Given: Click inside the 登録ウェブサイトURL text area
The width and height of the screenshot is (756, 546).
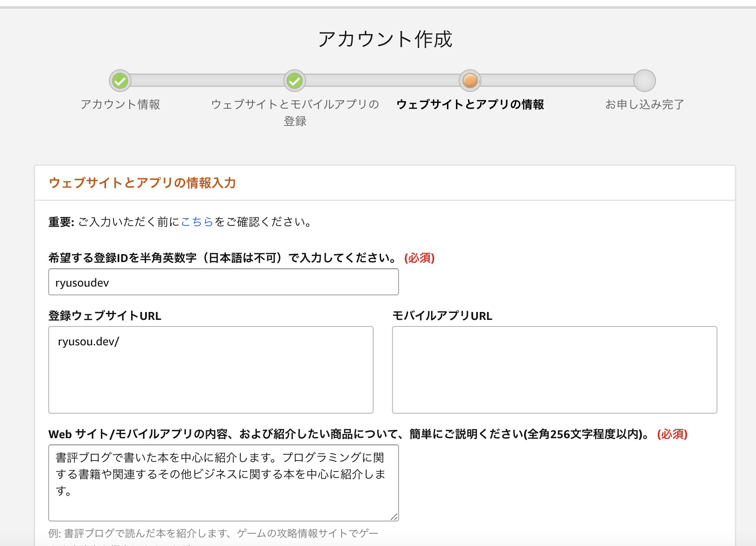Looking at the screenshot, I should (x=210, y=370).
